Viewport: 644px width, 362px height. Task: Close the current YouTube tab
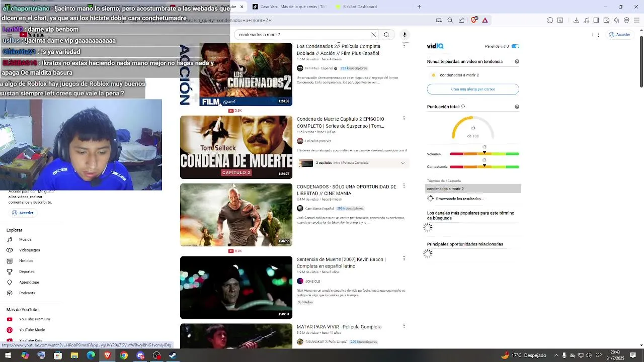[x=242, y=7]
